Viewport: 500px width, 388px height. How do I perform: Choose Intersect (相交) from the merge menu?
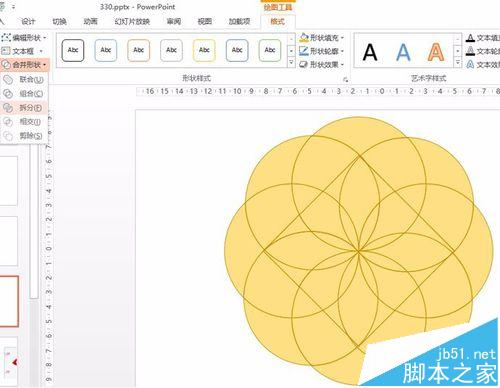point(25,122)
